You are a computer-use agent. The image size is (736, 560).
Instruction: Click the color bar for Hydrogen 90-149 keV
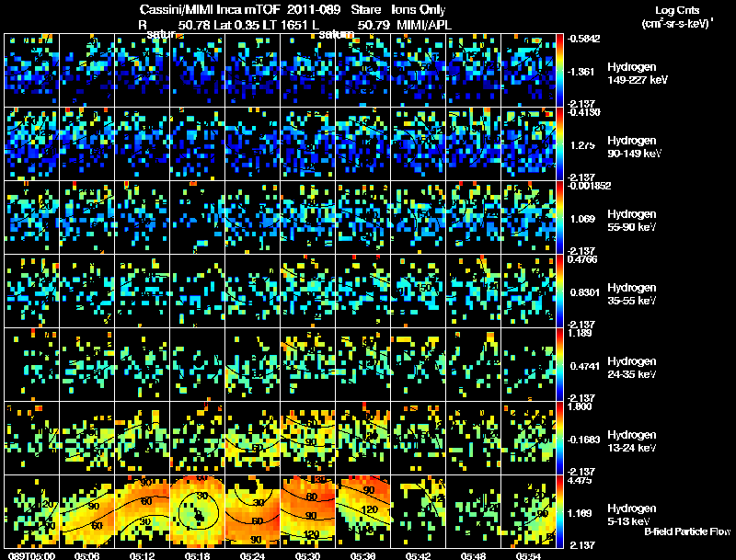coord(559,143)
